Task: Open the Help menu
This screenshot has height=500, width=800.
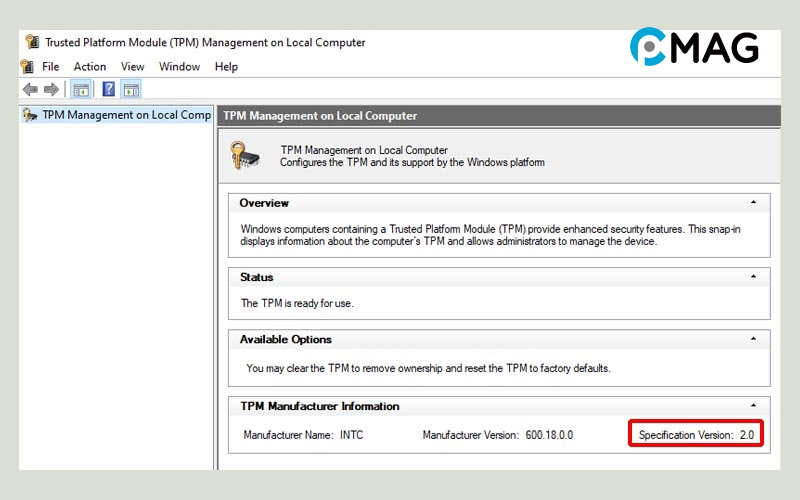Action: pos(226,67)
